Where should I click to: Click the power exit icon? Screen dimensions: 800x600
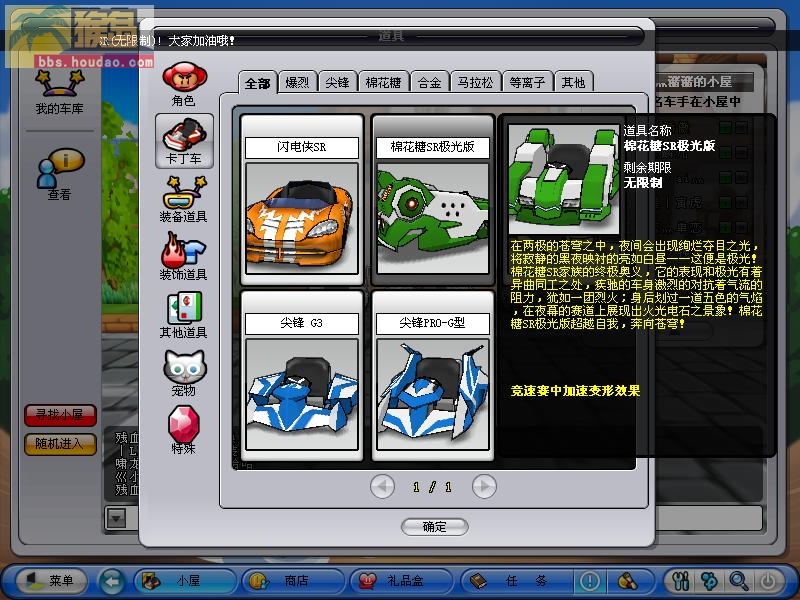point(768,581)
